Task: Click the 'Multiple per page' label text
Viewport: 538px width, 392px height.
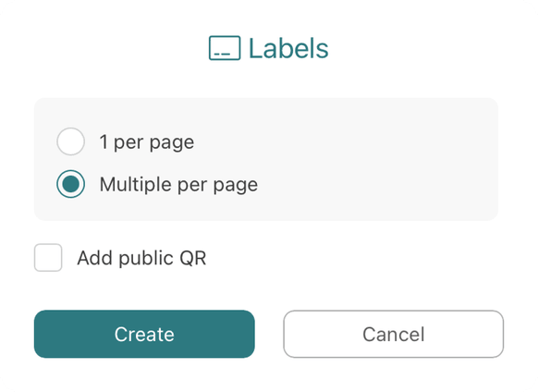Action: [x=178, y=185]
